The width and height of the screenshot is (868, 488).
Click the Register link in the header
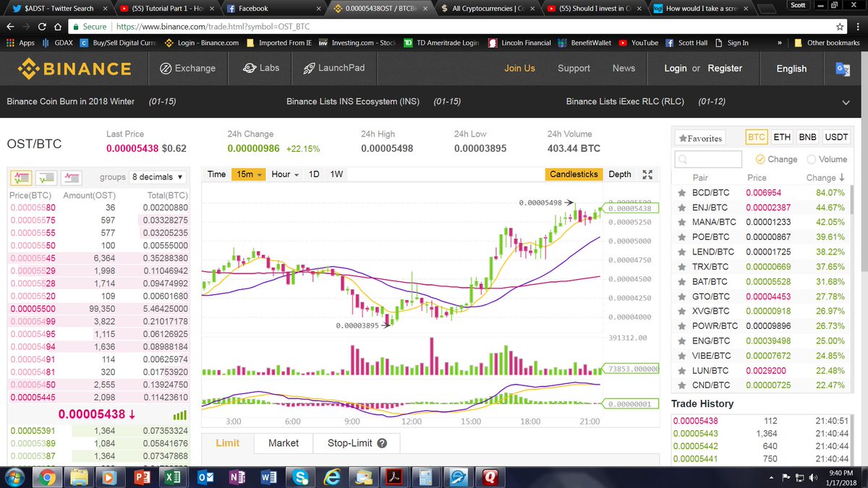tap(725, 68)
